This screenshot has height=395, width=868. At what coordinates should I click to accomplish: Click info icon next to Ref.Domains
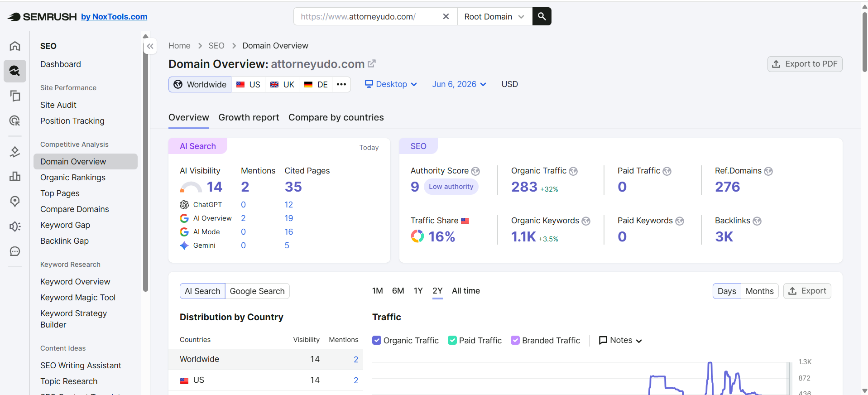point(768,171)
